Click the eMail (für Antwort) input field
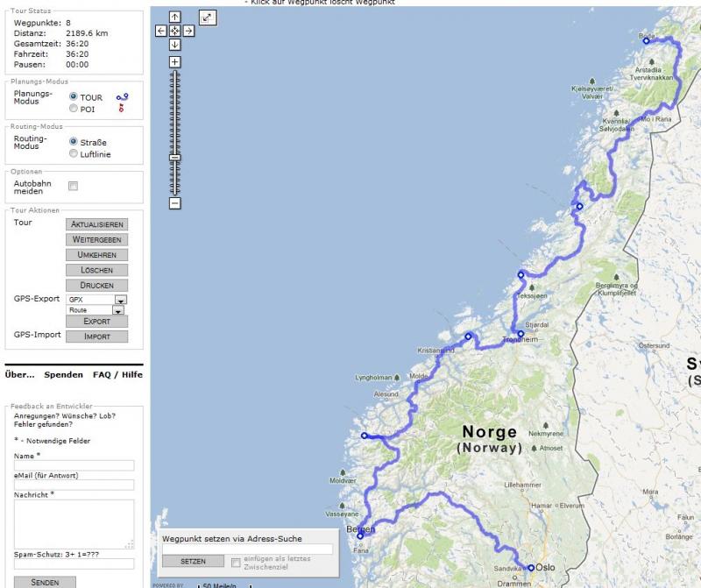The image size is (701, 588). (x=74, y=485)
